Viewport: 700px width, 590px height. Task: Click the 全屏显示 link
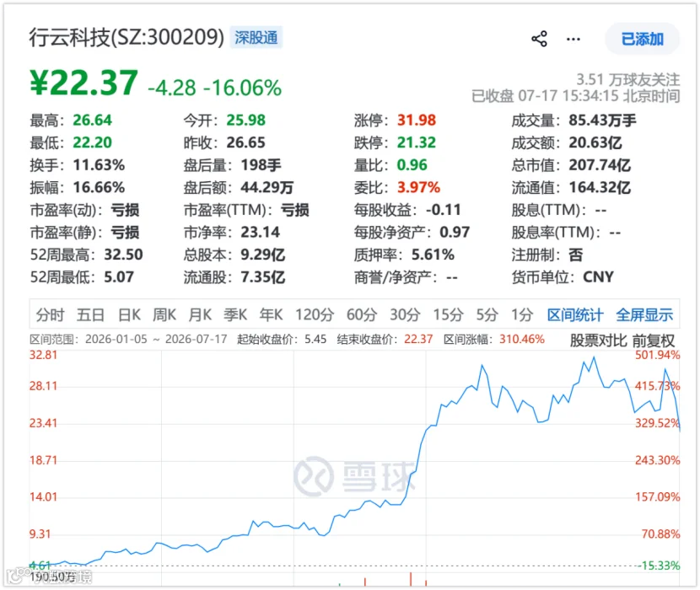[644, 314]
